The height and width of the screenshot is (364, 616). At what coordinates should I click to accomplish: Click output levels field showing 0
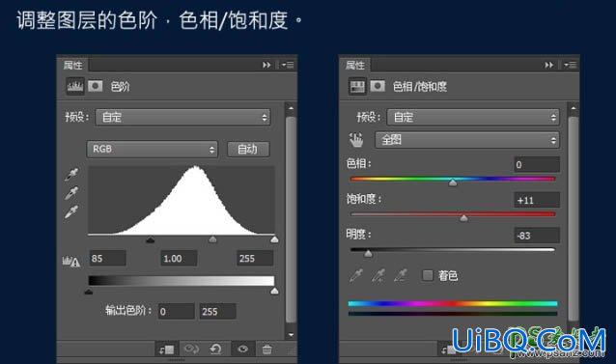(x=176, y=311)
